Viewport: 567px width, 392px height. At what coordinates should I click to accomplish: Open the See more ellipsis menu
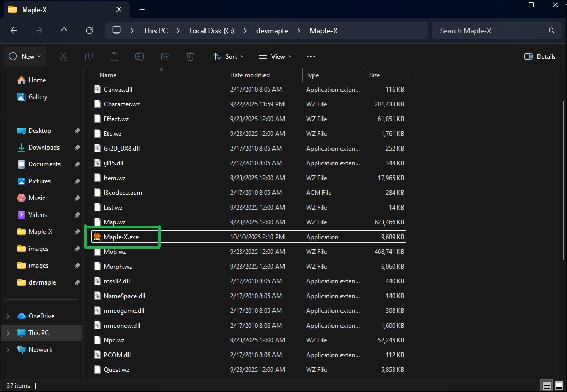point(310,56)
